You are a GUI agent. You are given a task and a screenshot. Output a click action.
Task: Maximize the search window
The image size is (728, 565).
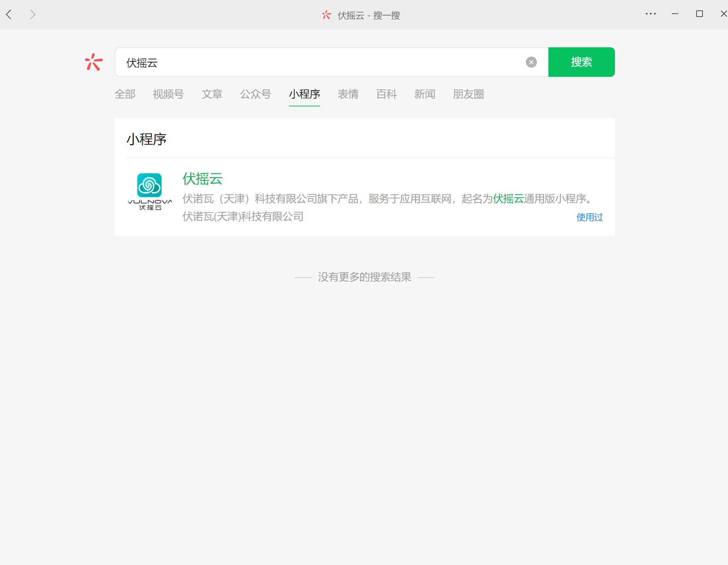point(699,14)
